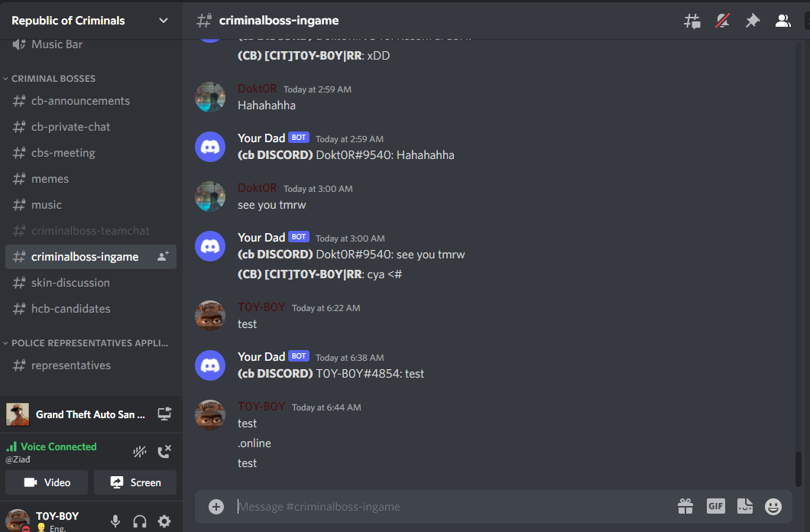Click the Screen share button
Viewport: 810px width, 532px height.
click(x=135, y=482)
